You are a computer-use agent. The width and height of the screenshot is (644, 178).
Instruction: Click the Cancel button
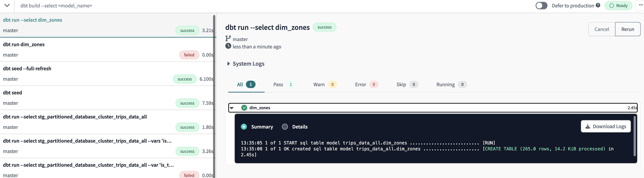601,29
